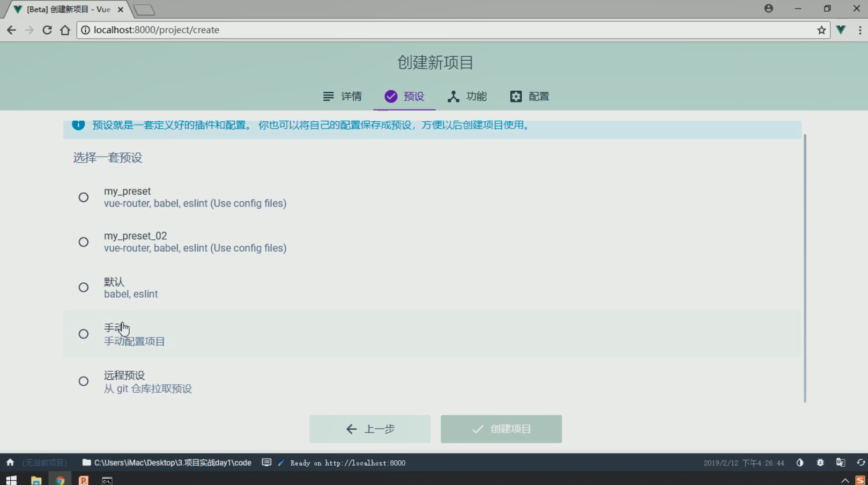Open File Explorer from the taskbar
The height and width of the screenshot is (485, 868).
coord(36,480)
